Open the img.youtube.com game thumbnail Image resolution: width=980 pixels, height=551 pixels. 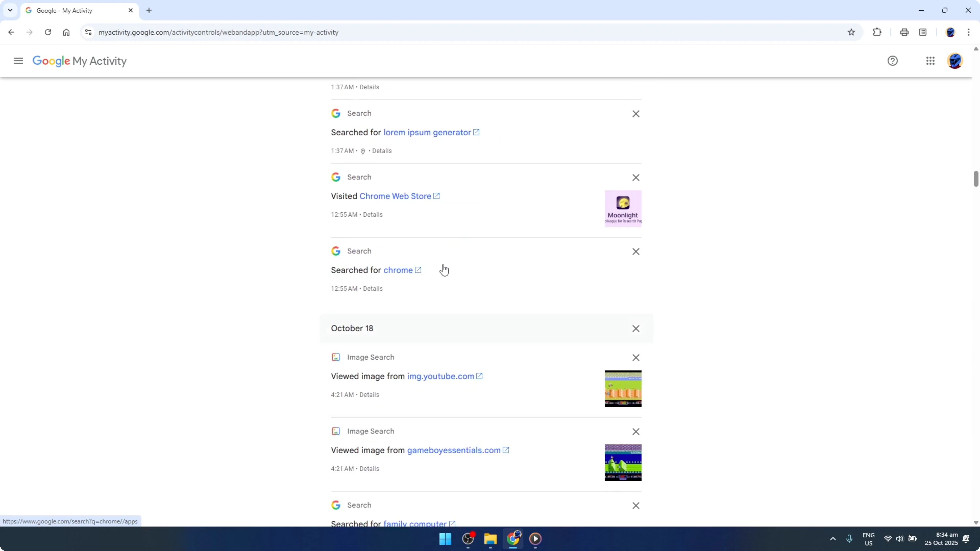[623, 389]
